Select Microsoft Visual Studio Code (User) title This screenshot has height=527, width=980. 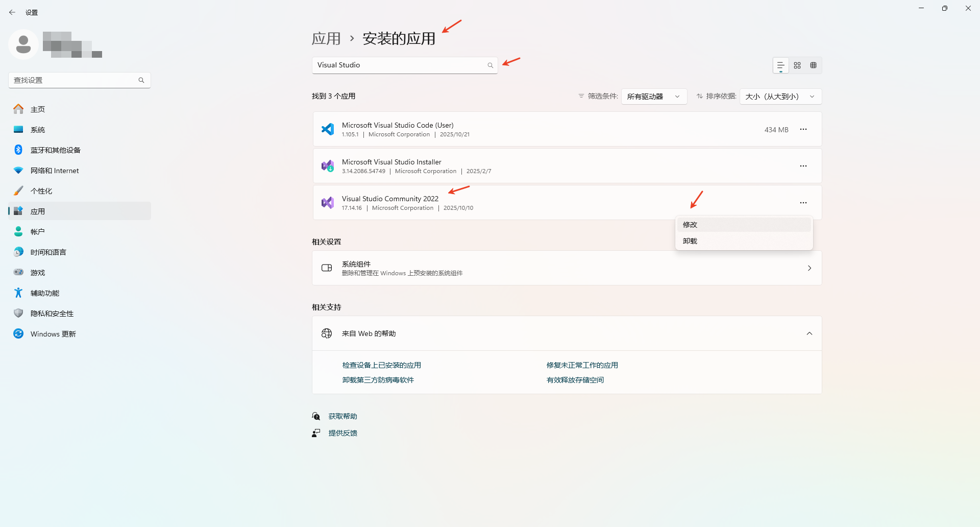398,125
